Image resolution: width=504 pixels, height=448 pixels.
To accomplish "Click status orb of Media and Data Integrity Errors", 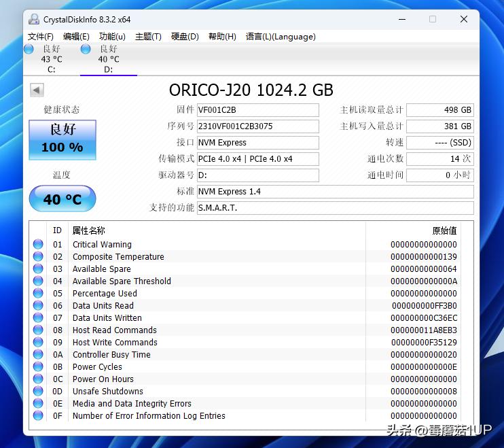I will [x=38, y=403].
